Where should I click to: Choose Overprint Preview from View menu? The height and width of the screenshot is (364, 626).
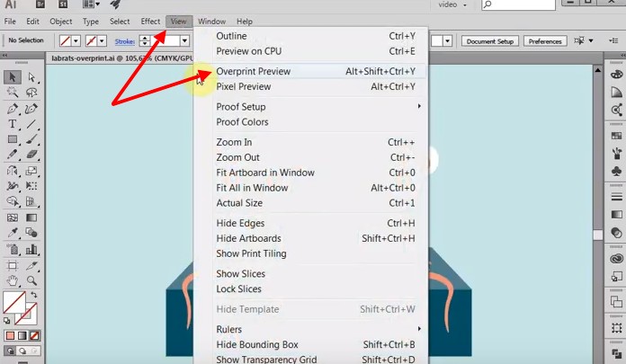point(253,71)
